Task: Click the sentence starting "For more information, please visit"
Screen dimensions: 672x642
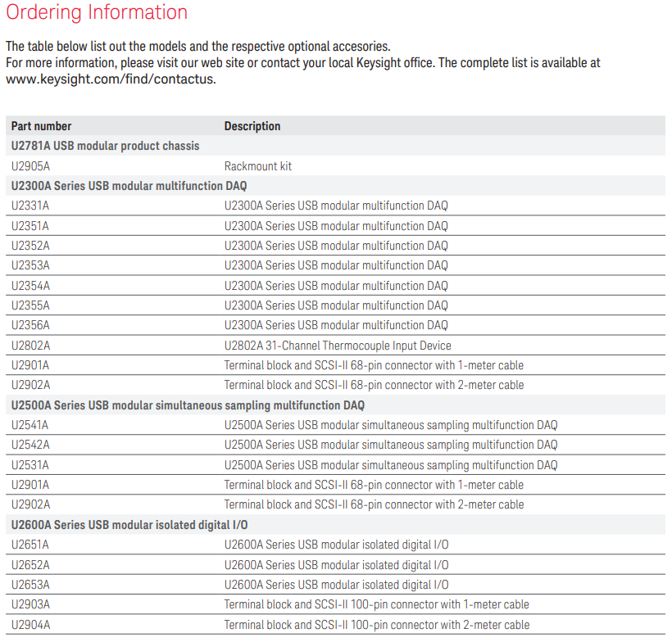Action: (x=303, y=63)
